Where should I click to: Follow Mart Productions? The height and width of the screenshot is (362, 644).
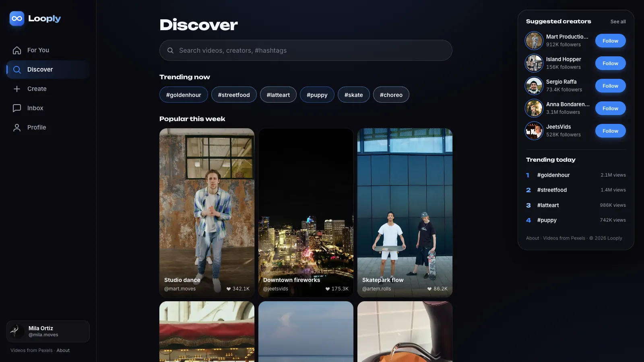click(x=610, y=41)
